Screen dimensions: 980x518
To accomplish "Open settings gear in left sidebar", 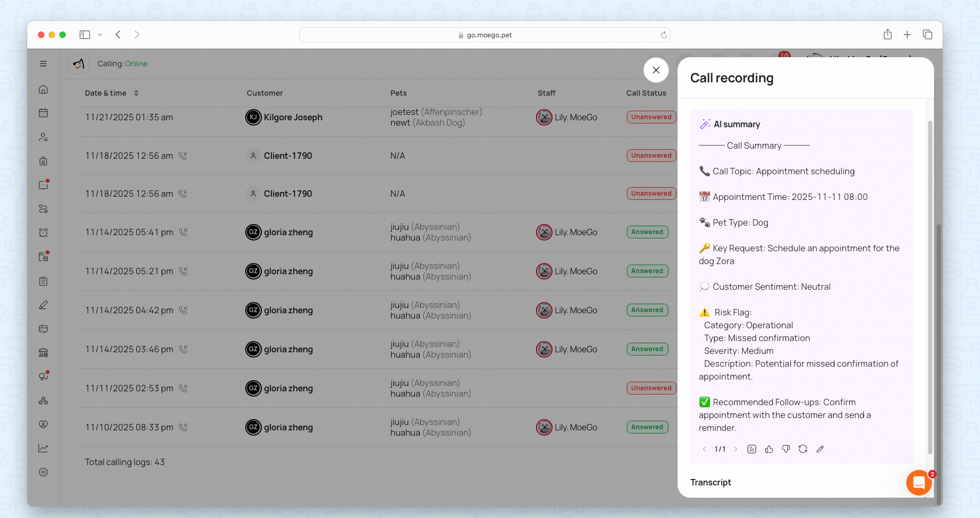I will (43, 472).
